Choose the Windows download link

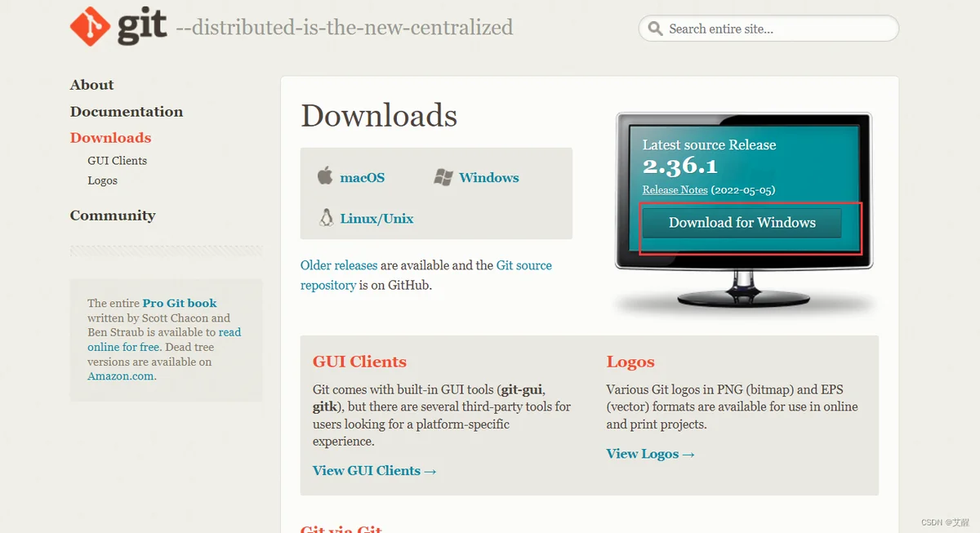489,177
